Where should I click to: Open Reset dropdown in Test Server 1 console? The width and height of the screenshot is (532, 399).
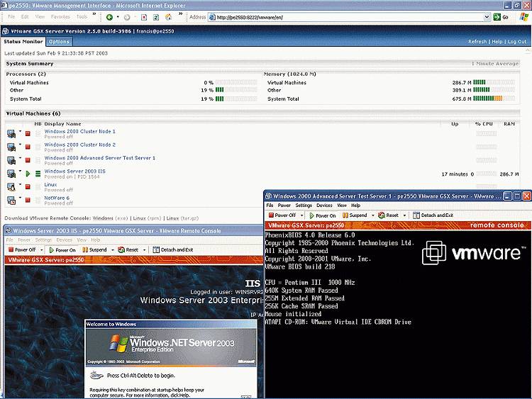pos(404,215)
